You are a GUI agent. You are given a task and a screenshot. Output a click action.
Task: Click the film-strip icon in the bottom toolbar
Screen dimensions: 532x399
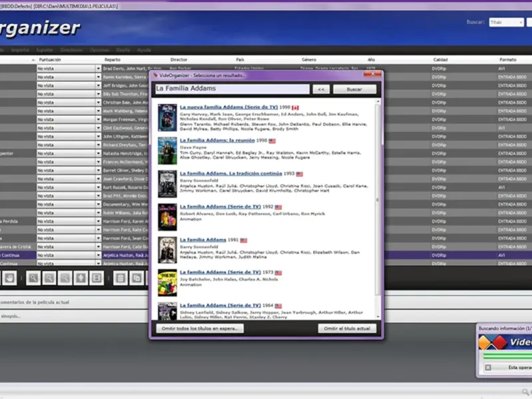point(96,278)
